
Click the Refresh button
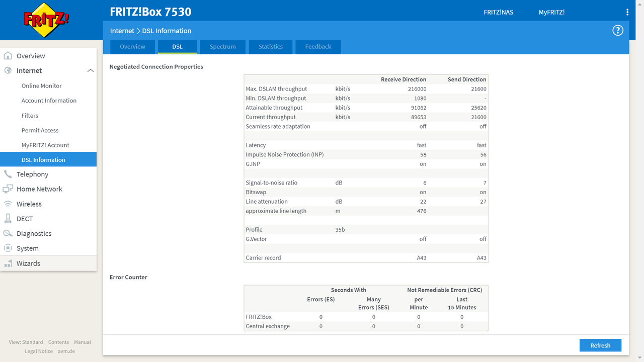click(600, 345)
